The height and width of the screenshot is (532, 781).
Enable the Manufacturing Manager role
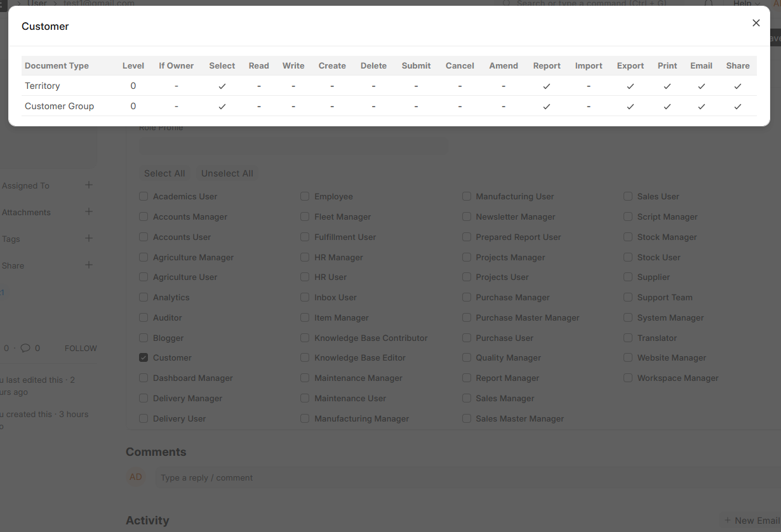pos(305,419)
